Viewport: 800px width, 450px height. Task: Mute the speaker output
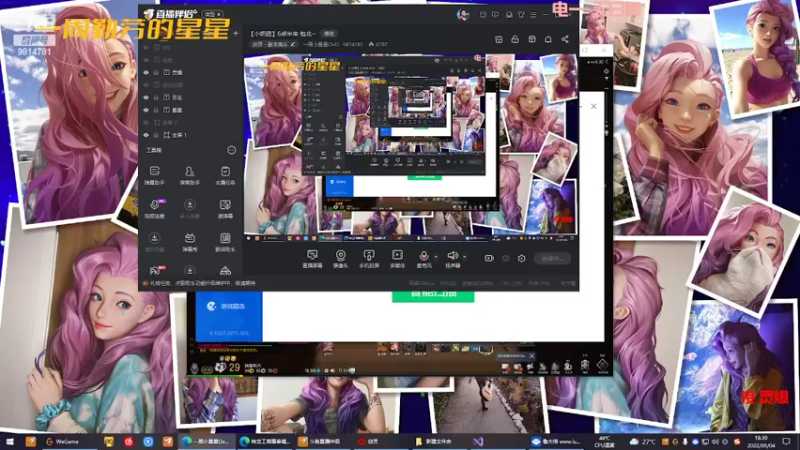pyautogui.click(x=452, y=258)
